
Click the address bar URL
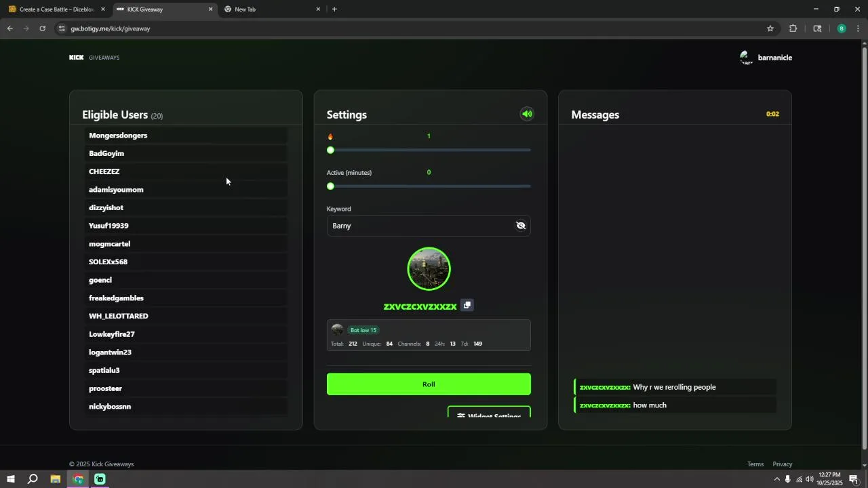point(111,28)
